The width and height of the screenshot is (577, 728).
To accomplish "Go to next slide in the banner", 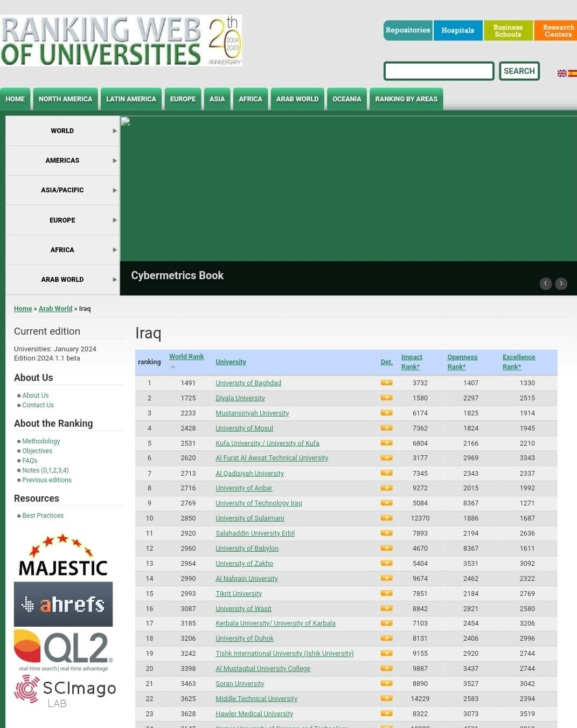I will pos(561,283).
